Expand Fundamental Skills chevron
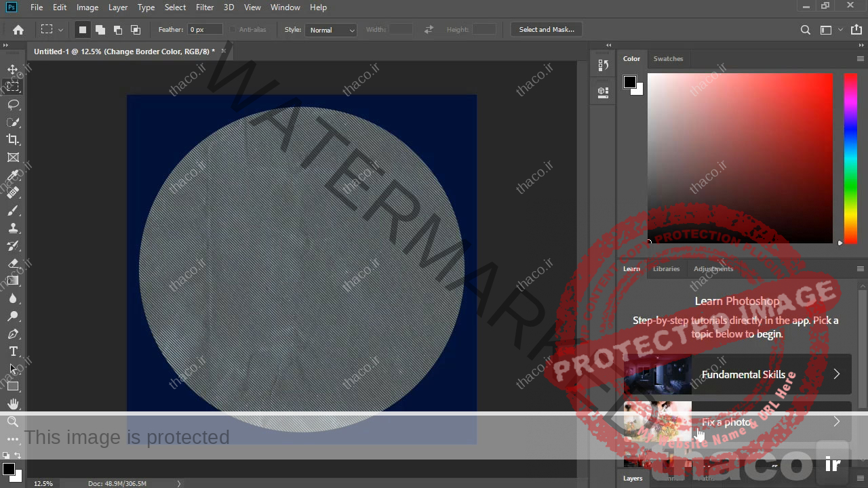 point(836,374)
